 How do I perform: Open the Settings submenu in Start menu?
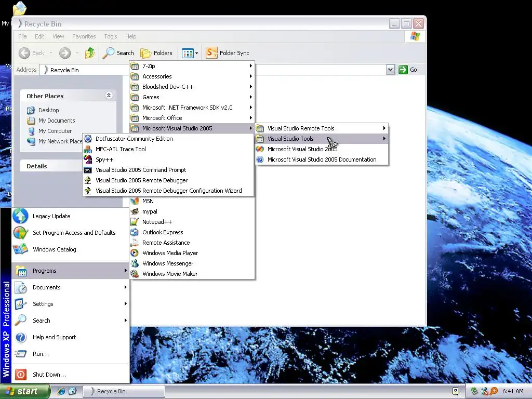[70, 304]
